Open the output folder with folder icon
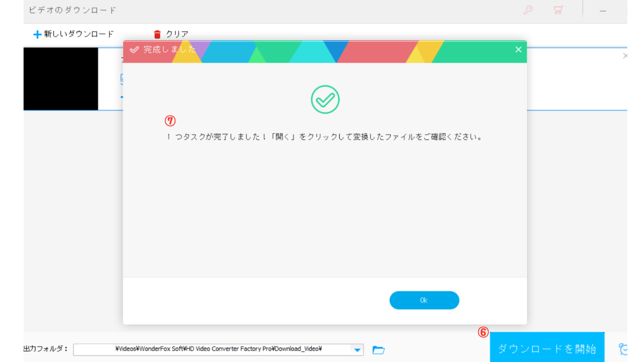The image size is (644, 362). tap(379, 350)
